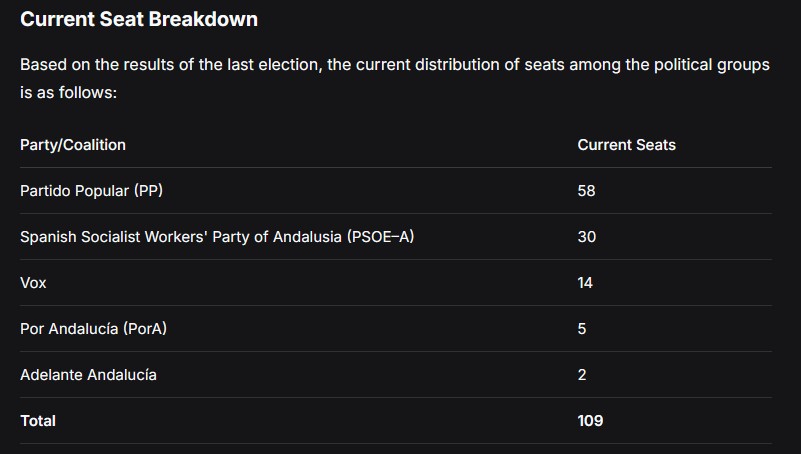This screenshot has height=454, width=801.
Task: Click the bold "Total" row label
Action: (x=38, y=421)
